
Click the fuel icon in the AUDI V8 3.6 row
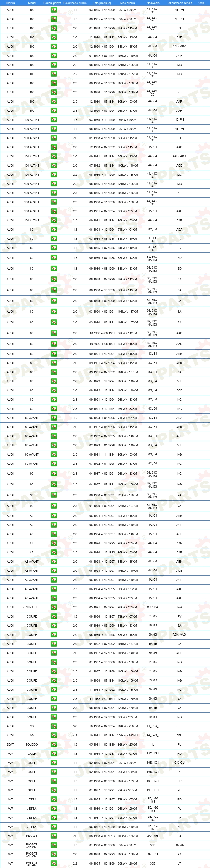pyautogui.click(x=54, y=726)
